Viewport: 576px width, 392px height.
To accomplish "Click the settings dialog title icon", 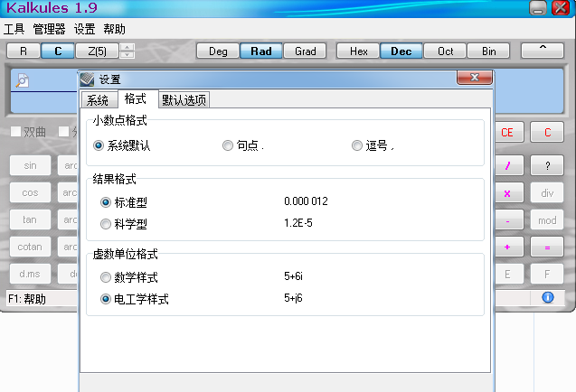I will 87,79.
